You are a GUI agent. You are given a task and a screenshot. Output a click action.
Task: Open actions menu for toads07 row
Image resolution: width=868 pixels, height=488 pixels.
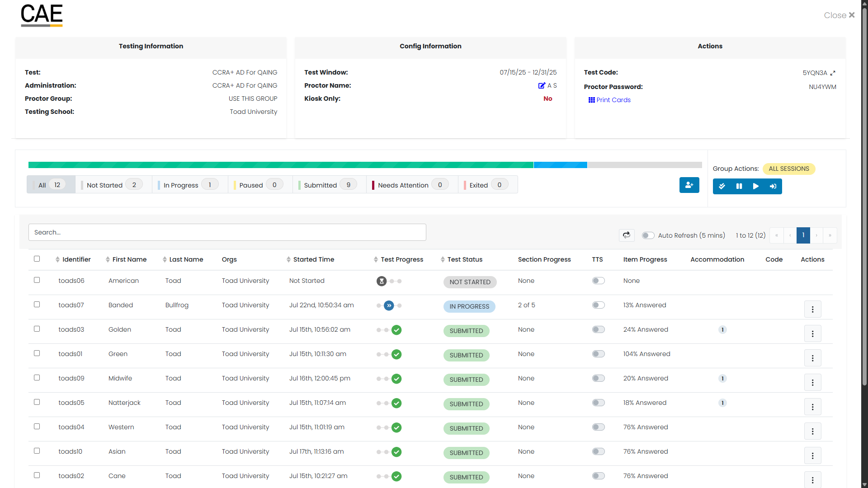click(812, 310)
